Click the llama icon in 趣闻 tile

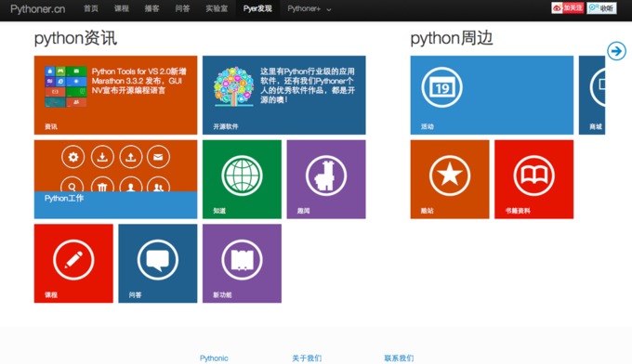pos(325,175)
